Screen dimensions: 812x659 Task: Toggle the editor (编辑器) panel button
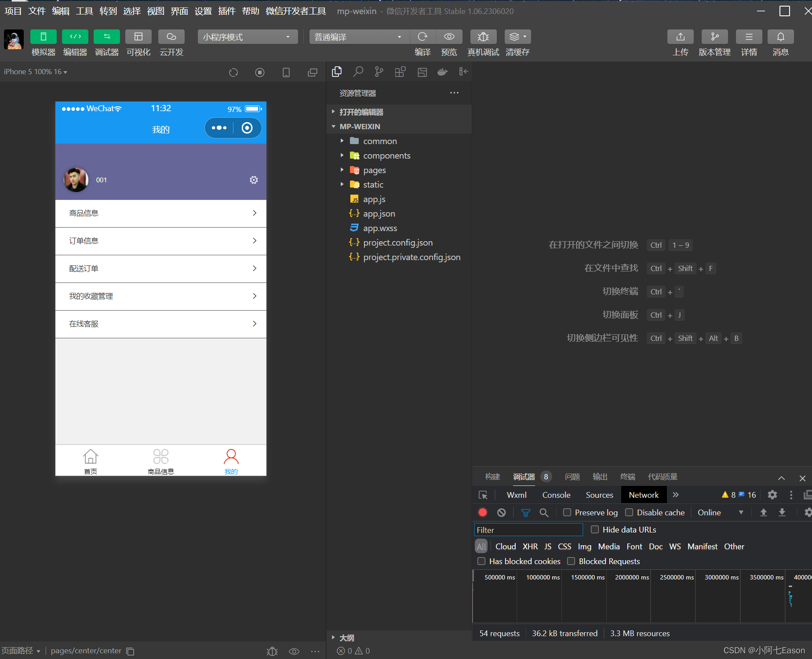pyautogui.click(x=75, y=37)
